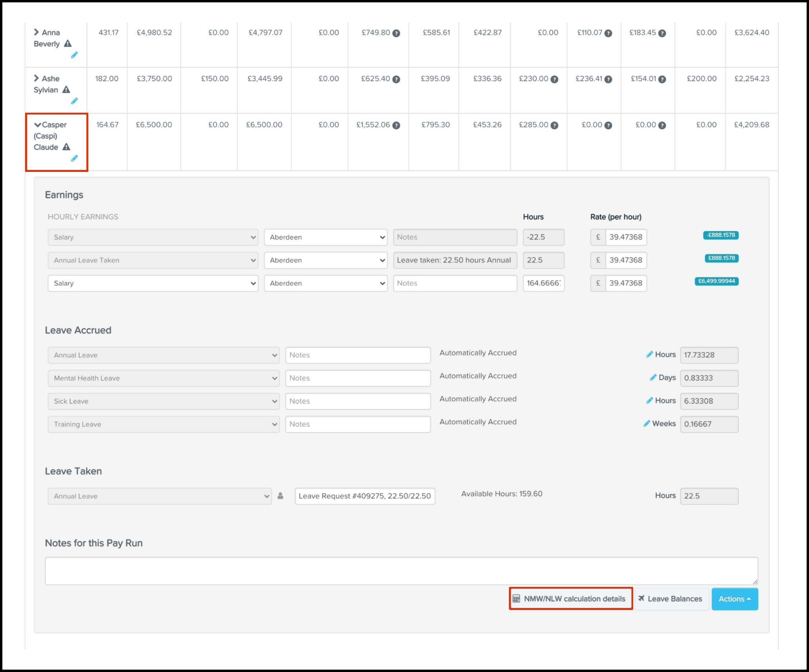
Task: Click the person icon in Leave Taken row
Action: pyautogui.click(x=281, y=496)
